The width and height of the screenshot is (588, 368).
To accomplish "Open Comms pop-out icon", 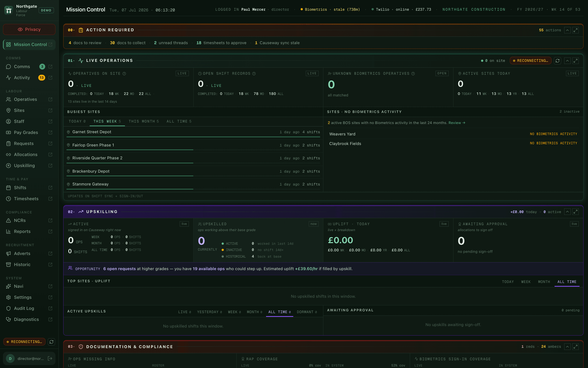I will [50, 66].
